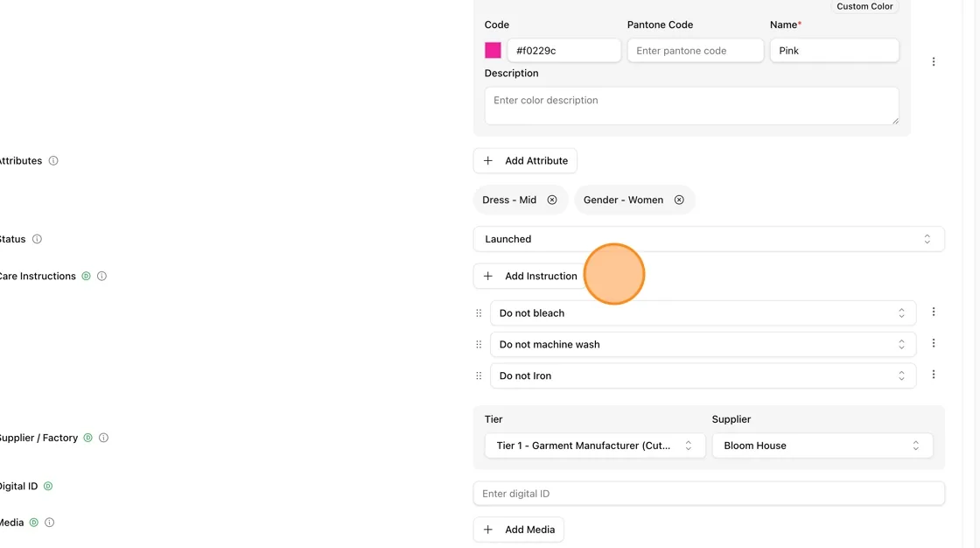Screen dimensions: 980x548
Task: Add a new care instruction
Action: point(530,276)
